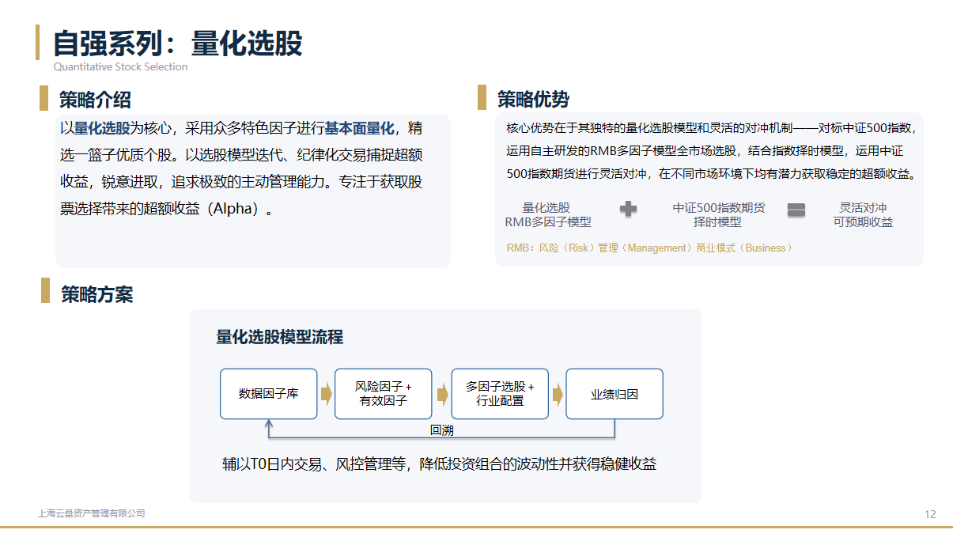Click the gold marker beside 策略优势
Viewport: 953px width, 560px height.
482,98
